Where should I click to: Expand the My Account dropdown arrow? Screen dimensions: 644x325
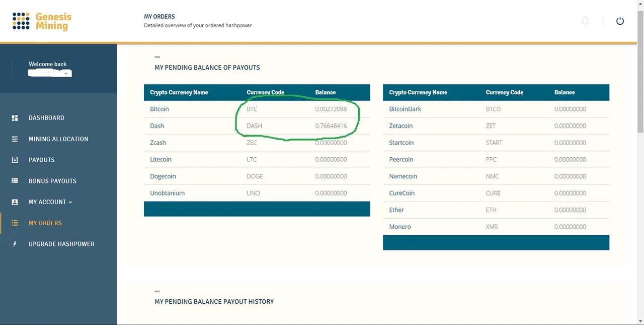pos(70,203)
